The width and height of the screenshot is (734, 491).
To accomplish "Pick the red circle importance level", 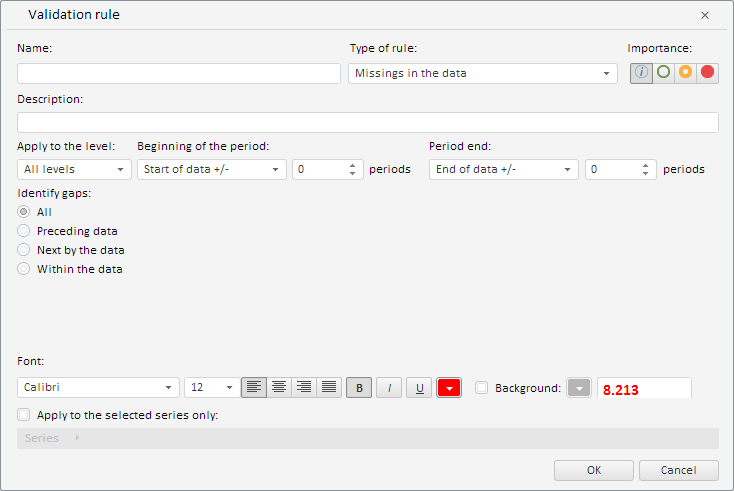I will [x=708, y=72].
